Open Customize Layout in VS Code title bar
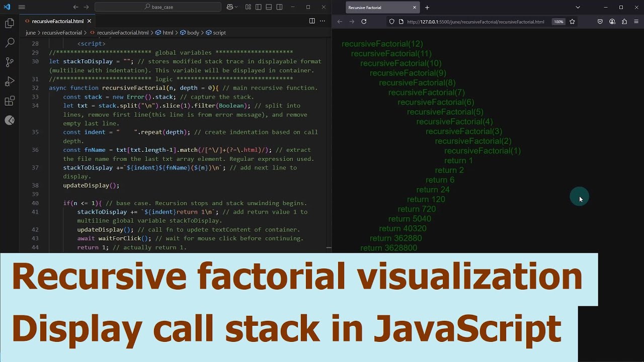 click(x=248, y=7)
